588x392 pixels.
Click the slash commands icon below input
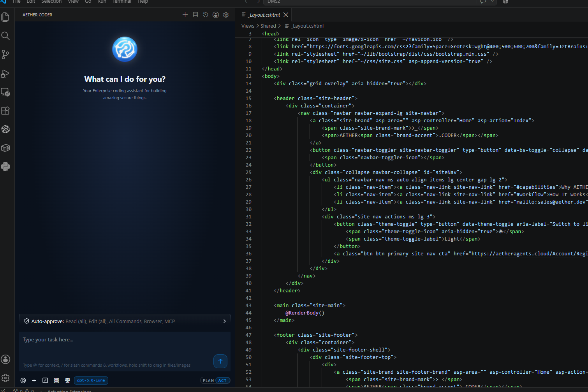45,380
